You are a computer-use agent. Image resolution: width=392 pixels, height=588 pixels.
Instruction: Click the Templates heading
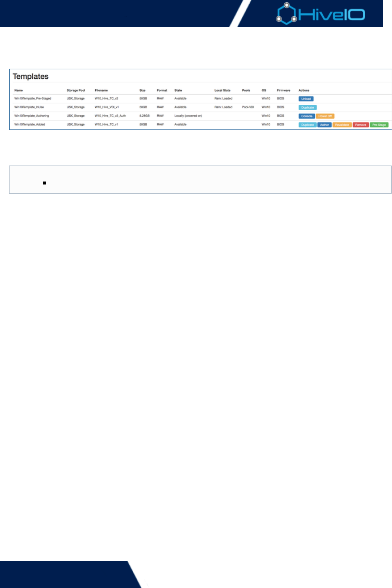31,76
